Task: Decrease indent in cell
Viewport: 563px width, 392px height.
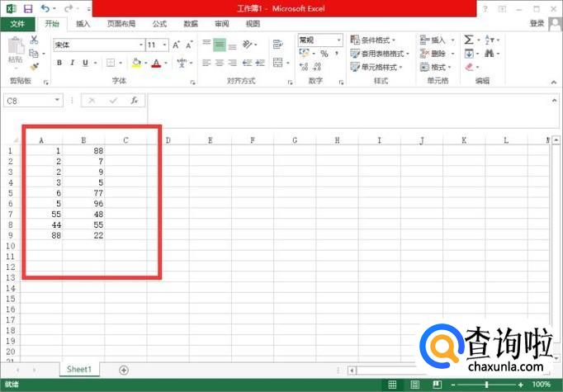Action: [x=247, y=63]
